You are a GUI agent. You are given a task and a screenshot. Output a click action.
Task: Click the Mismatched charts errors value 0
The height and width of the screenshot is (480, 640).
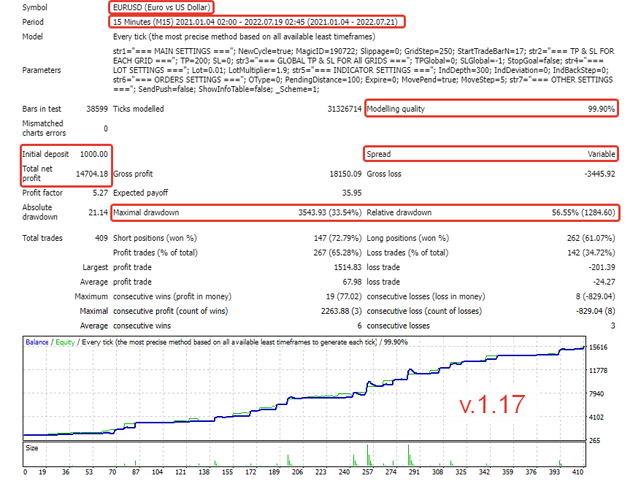coord(106,129)
